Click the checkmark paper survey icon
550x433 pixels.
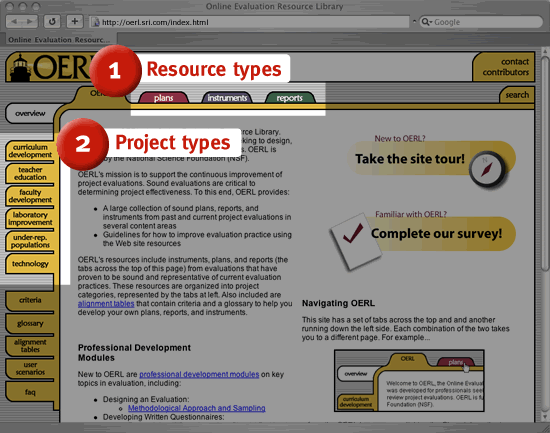(355, 241)
